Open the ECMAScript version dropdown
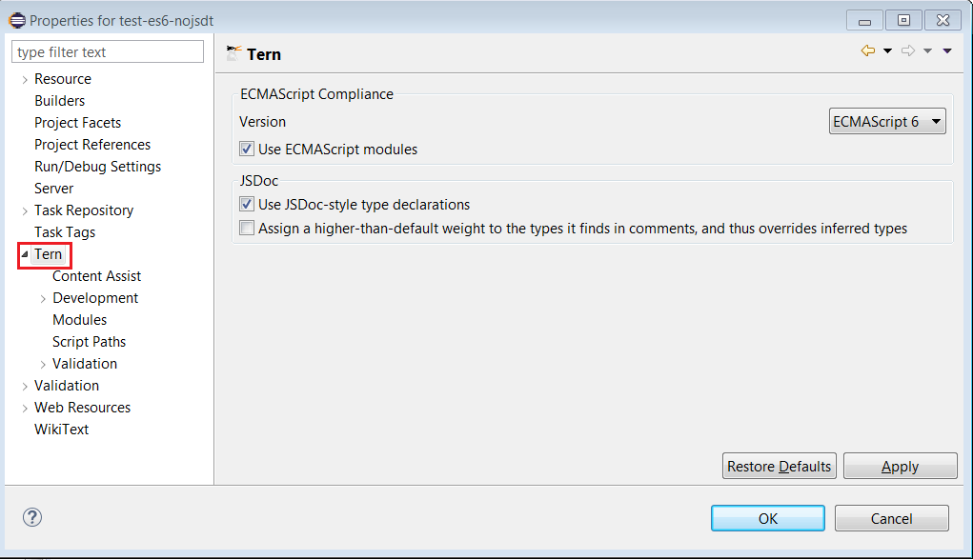Screen dimensions: 973x560 coord(887,122)
